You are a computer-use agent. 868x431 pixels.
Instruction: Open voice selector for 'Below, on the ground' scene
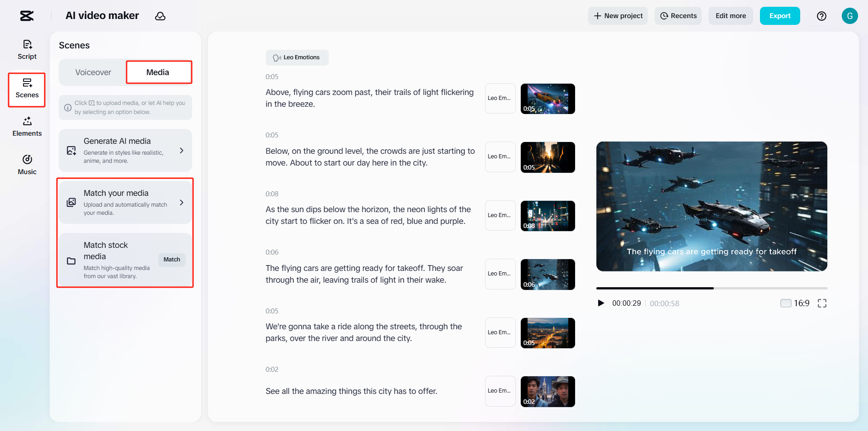[x=500, y=157]
